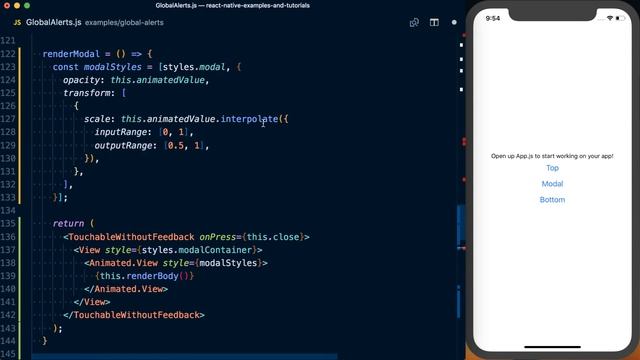The width and height of the screenshot is (640, 360).
Task: Tap the Bottom link in simulator
Action: point(552,200)
